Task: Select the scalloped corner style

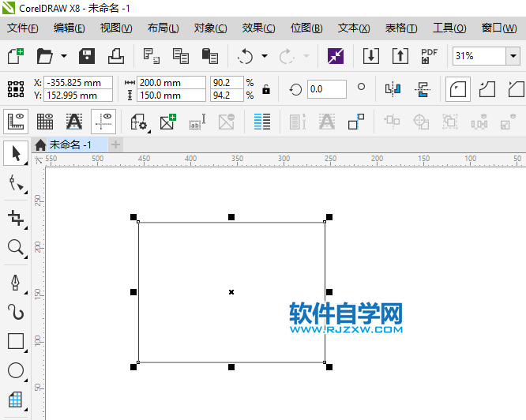Action: point(487,89)
